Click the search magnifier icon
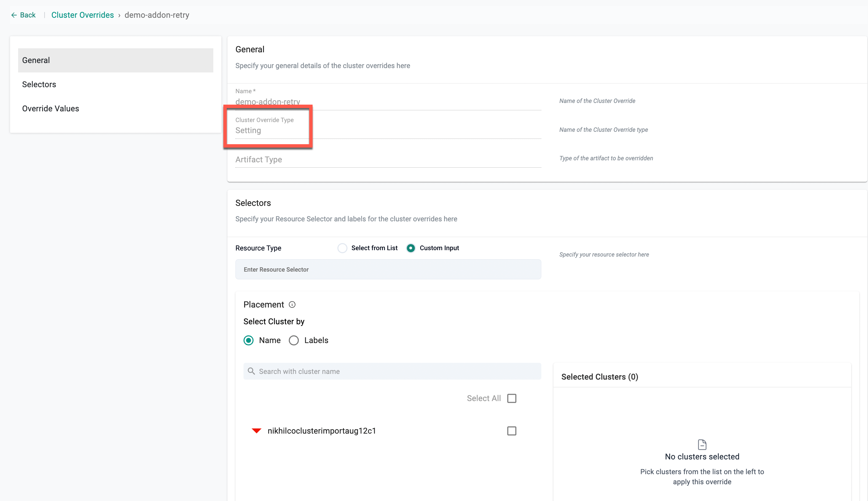This screenshot has height=501, width=868. point(252,371)
